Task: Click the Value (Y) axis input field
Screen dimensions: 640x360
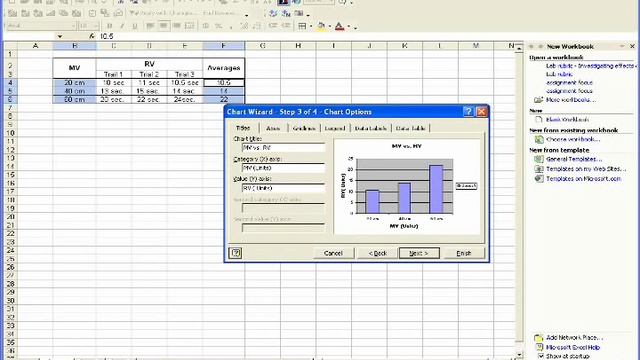Action: click(x=283, y=188)
